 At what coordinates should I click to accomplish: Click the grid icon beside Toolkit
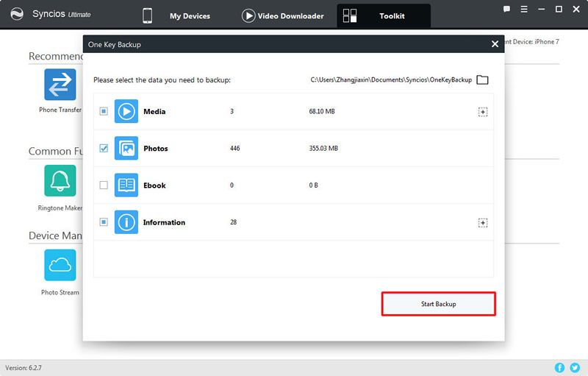pos(350,15)
